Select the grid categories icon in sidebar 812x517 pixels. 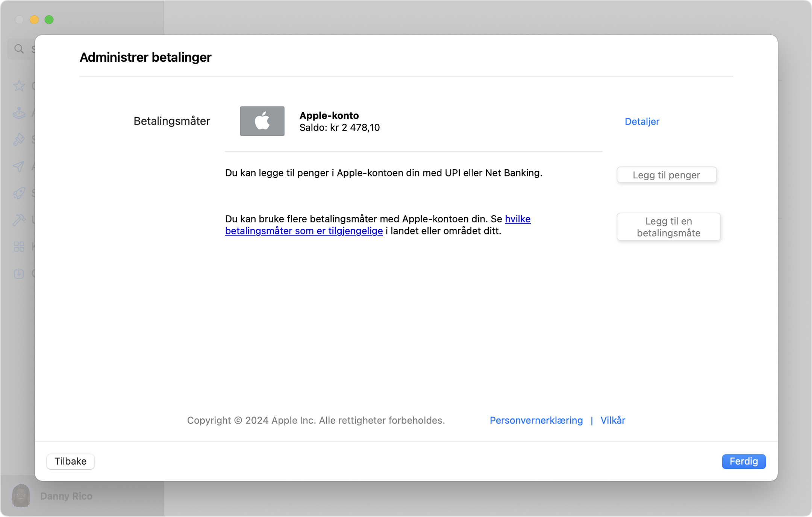tap(19, 246)
